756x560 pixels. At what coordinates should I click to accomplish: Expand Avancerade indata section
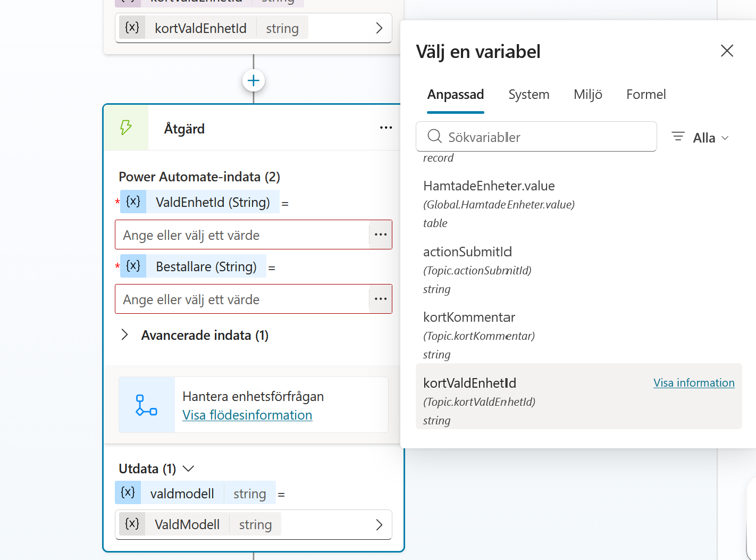pyautogui.click(x=125, y=335)
